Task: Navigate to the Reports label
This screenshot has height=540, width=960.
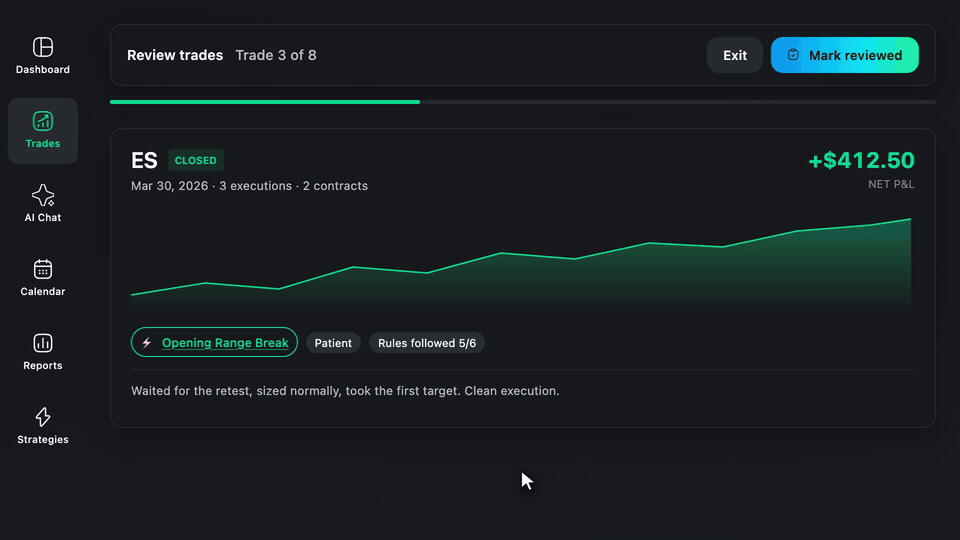Action: click(43, 366)
